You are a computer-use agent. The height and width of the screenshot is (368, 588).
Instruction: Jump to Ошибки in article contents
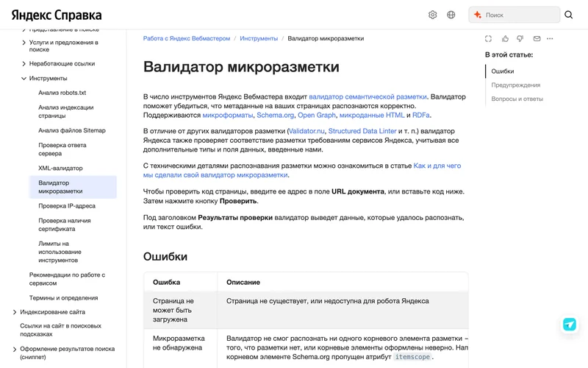(x=503, y=71)
